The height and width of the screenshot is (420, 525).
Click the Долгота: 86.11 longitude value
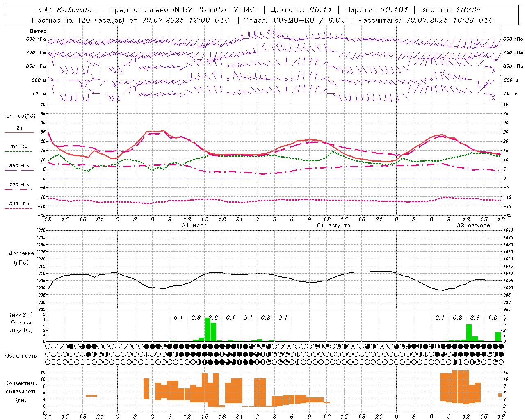[301, 10]
